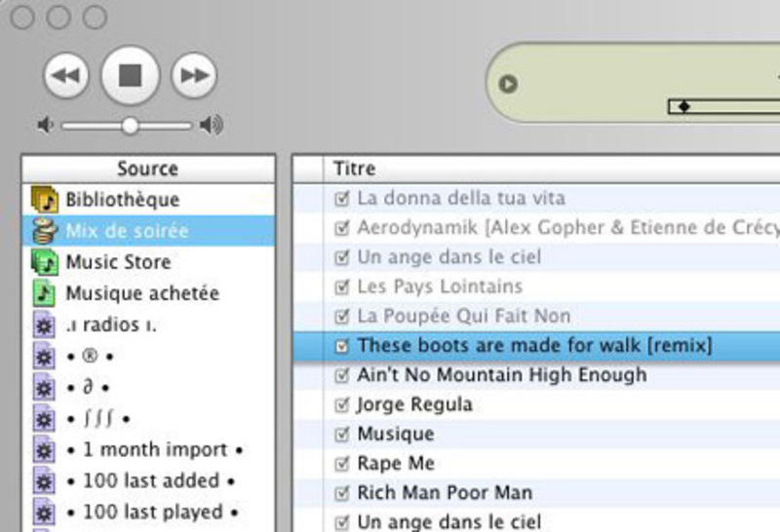Toggle the Rich Man Poor Man checkbox

[x=342, y=493]
